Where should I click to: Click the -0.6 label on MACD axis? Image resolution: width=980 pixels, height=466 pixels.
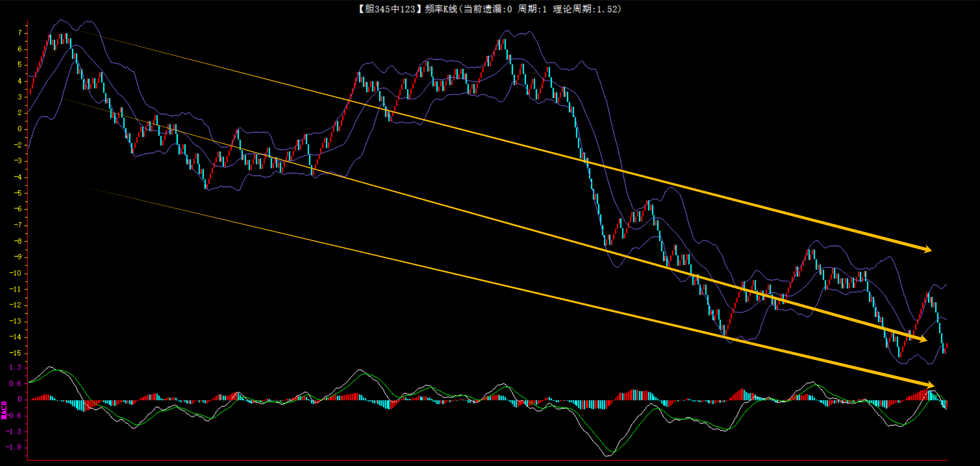pyautogui.click(x=14, y=416)
